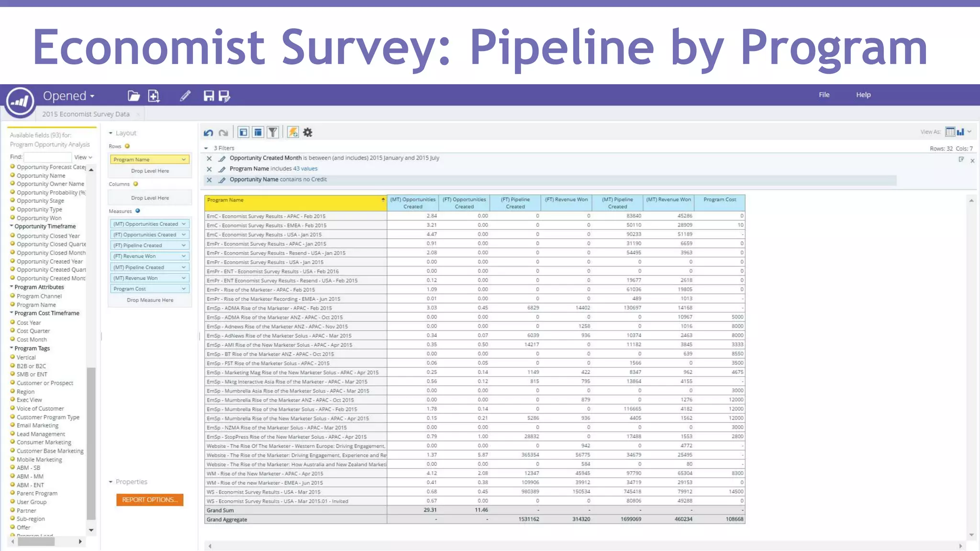Click the redo arrow icon
The width and height of the screenshot is (980, 551).
pos(223,132)
